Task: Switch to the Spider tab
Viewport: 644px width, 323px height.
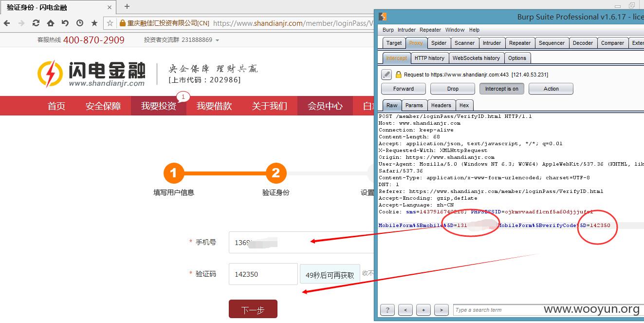Action: (439, 43)
